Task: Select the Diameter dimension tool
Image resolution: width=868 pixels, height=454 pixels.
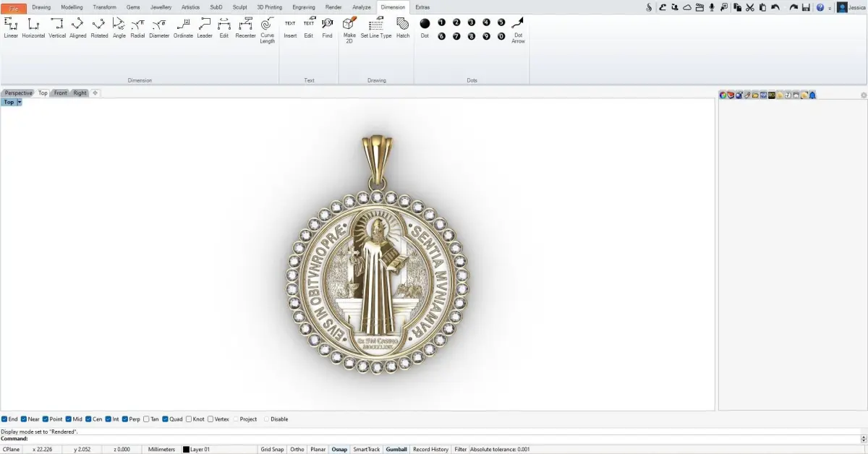Action: (x=159, y=27)
